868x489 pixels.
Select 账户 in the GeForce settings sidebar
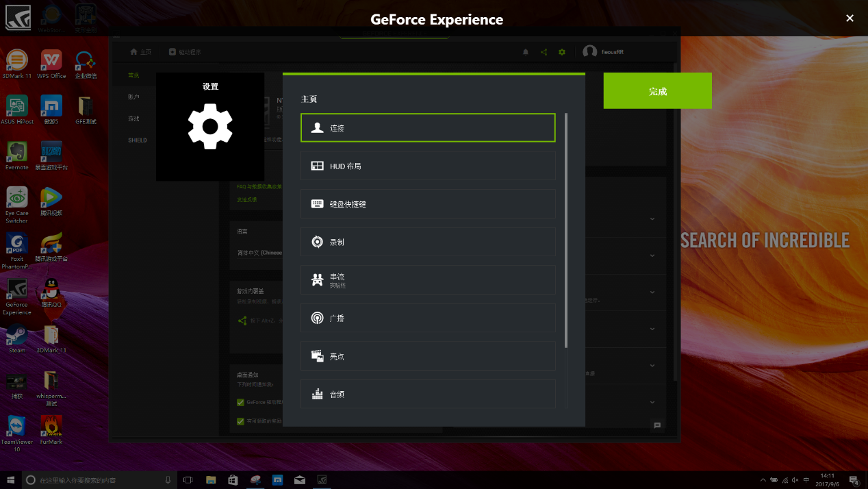point(133,97)
